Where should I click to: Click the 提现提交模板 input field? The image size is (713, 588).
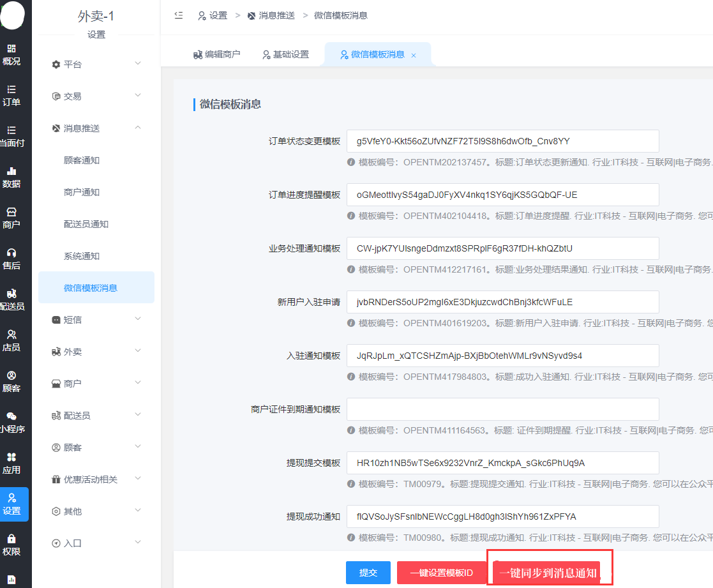click(x=502, y=463)
